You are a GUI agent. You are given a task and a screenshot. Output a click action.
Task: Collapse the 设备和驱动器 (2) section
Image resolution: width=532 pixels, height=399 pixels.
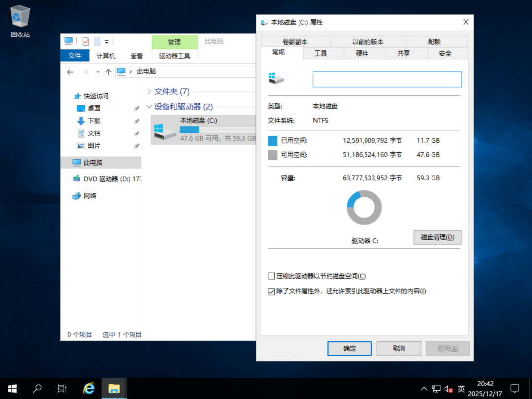(x=149, y=107)
